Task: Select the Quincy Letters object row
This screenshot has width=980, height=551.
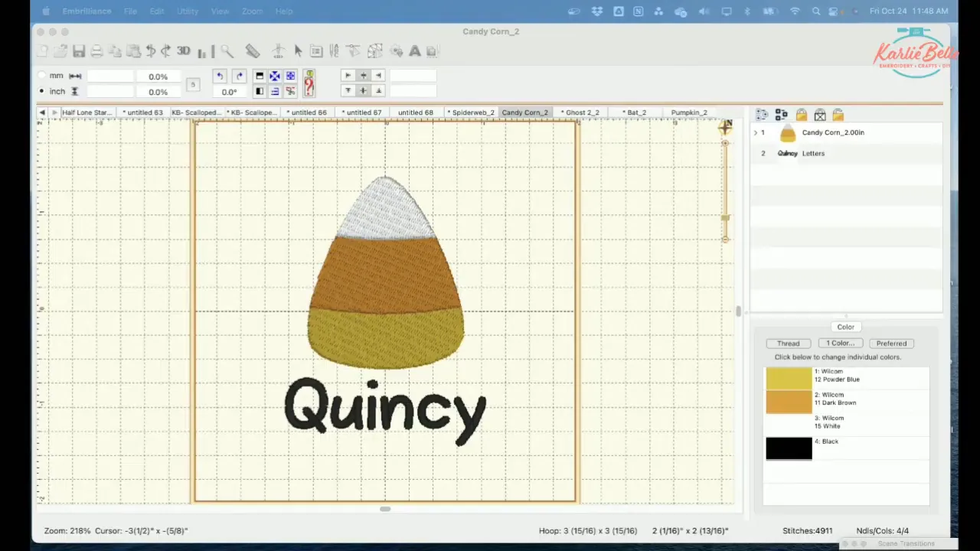Action: [x=846, y=153]
